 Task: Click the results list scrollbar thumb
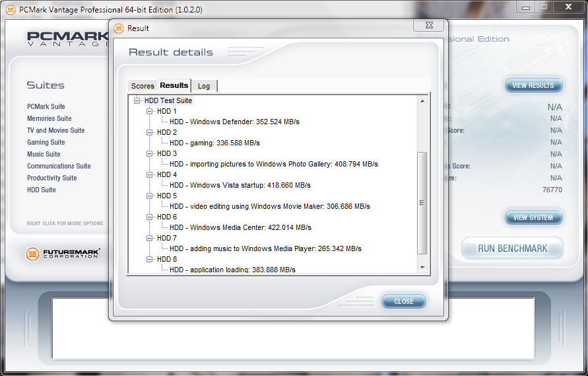coord(422,204)
